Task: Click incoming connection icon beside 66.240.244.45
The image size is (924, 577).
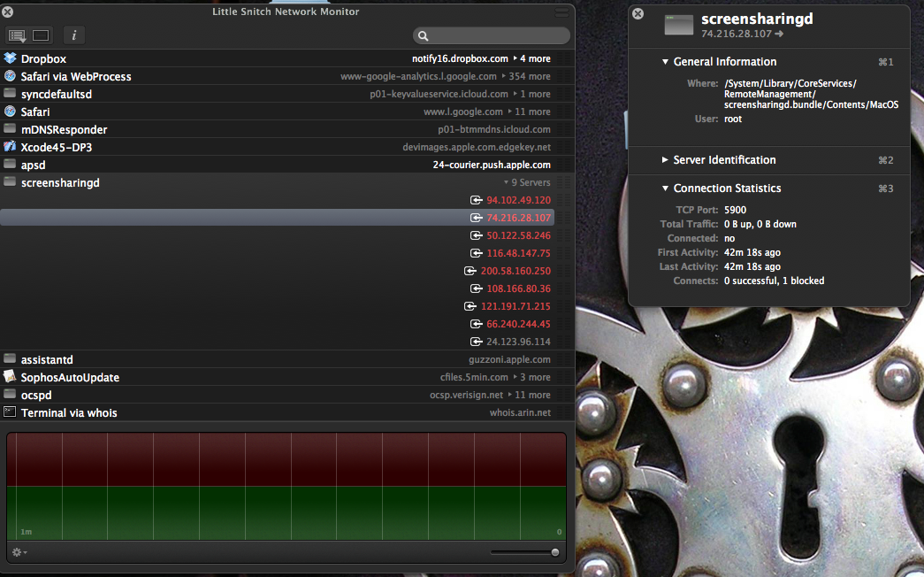Action: [476, 324]
